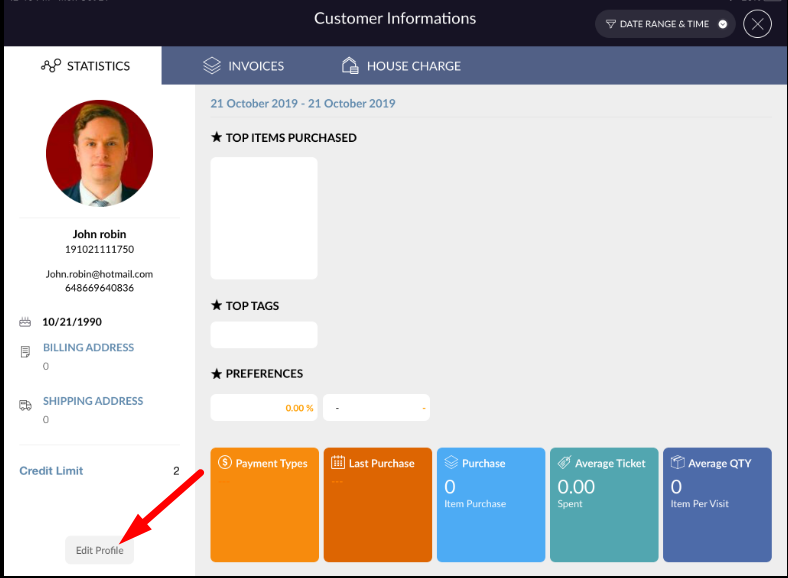Screen dimensions: 788x578
Task: Click the Average Ticket tag icon
Action: pos(564,463)
